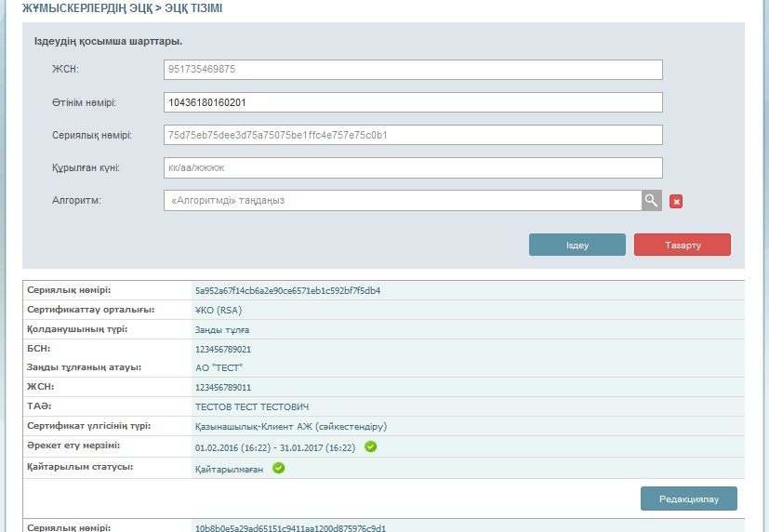Viewport: 769px width, 532px height.
Task: Click the magnifier icon in the Алгоритм field
Action: pyautogui.click(x=651, y=201)
